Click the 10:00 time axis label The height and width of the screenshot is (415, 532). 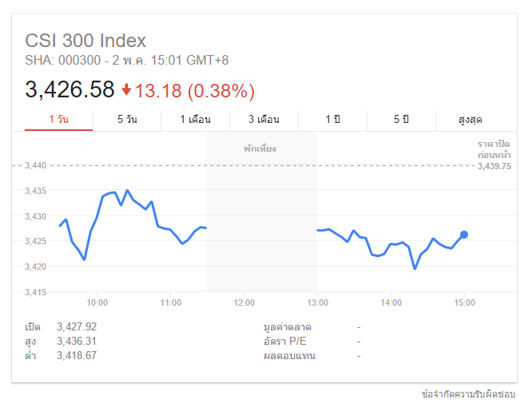[x=97, y=303]
